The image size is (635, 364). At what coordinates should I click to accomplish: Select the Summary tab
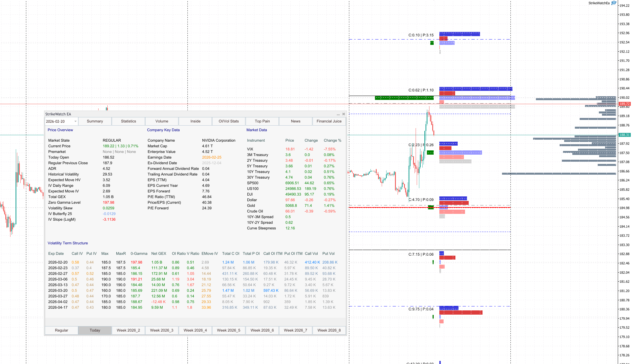click(95, 121)
